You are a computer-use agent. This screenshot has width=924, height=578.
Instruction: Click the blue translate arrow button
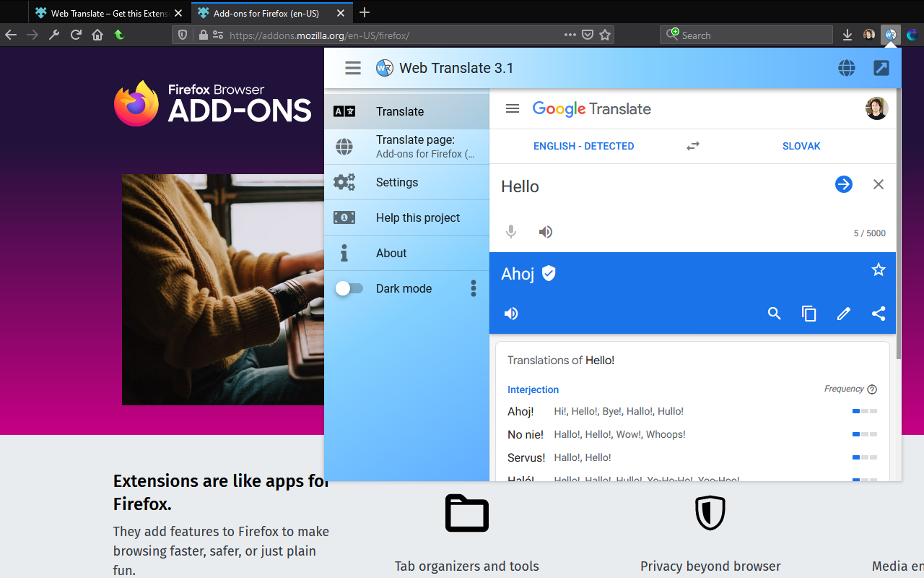pos(844,184)
